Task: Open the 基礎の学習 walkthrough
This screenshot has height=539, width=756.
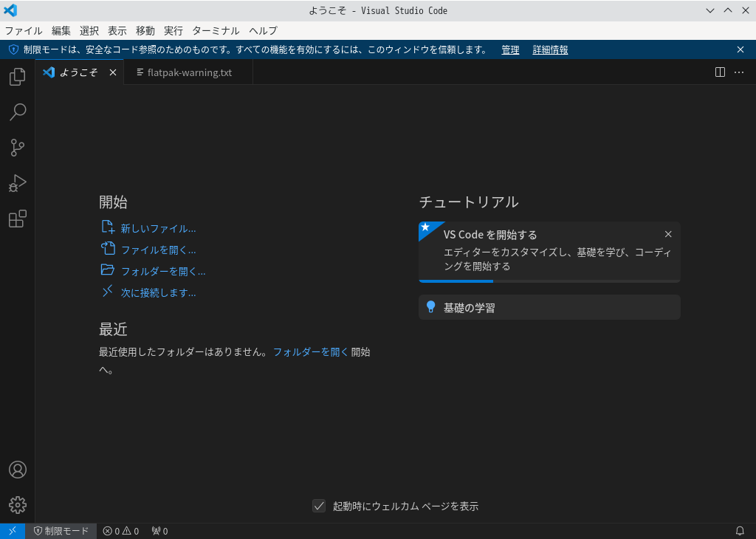Action: coord(549,307)
